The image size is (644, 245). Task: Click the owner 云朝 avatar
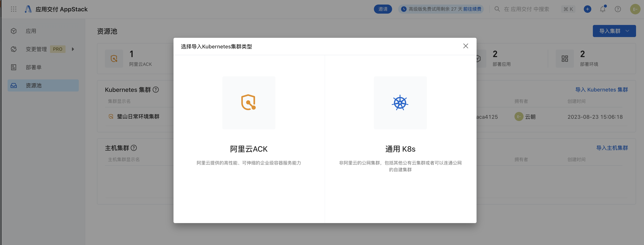[519, 117]
